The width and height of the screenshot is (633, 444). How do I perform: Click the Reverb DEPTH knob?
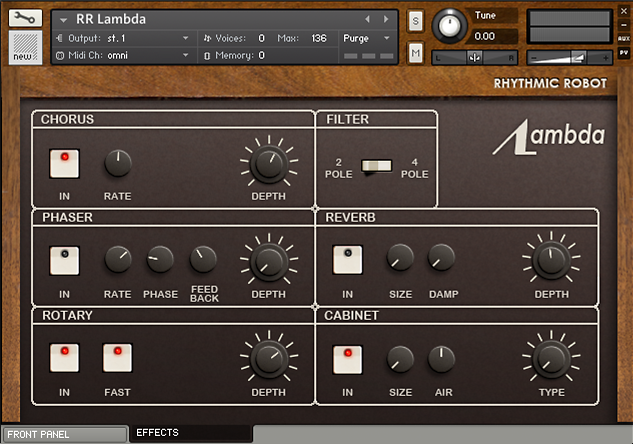point(551,260)
